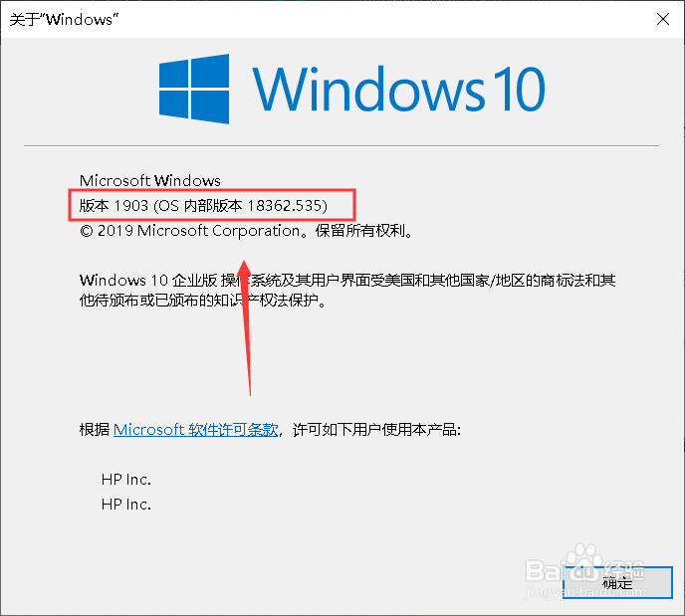Select the "Microsoft Windows" heading line
This screenshot has height=616, width=685.
point(149,180)
